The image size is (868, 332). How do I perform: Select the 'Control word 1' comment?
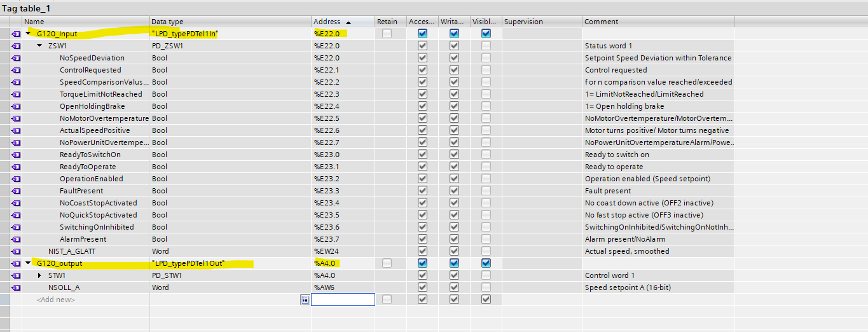point(610,275)
